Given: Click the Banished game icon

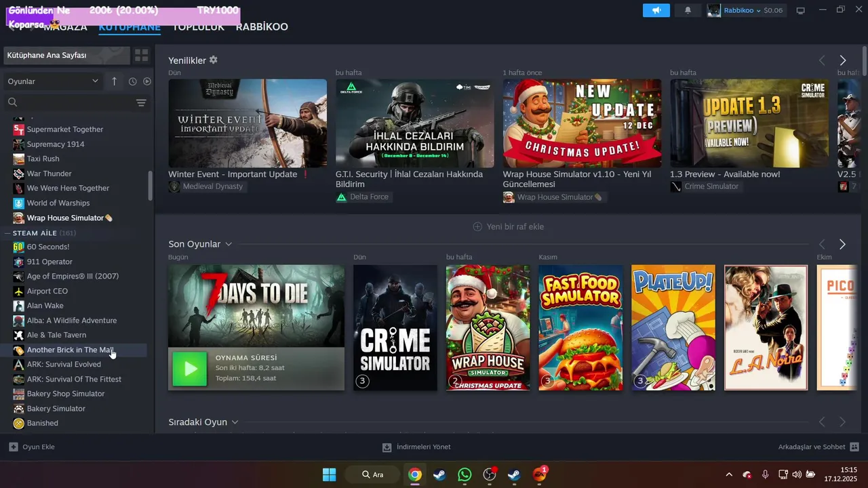Looking at the screenshot, I should [19, 423].
